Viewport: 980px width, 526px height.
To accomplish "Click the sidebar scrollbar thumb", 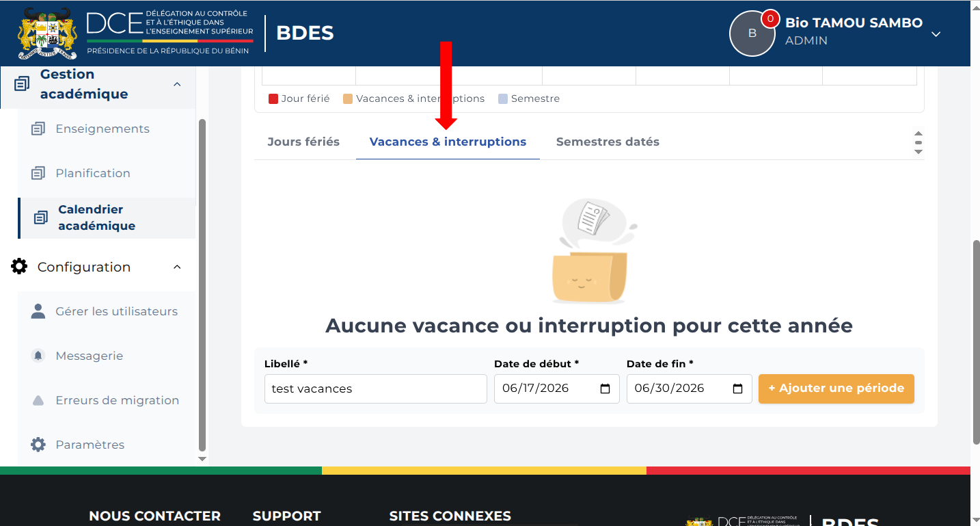I will [202, 284].
